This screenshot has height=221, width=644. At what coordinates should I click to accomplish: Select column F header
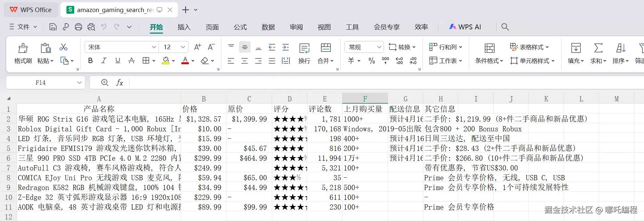pyautogui.click(x=365, y=98)
